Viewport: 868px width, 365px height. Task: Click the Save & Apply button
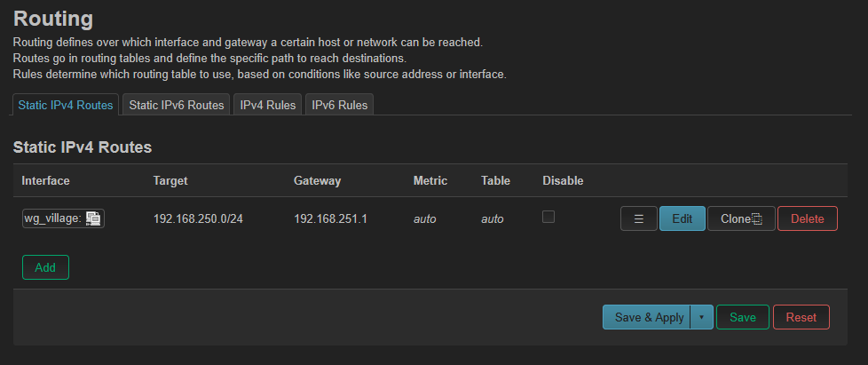point(650,317)
